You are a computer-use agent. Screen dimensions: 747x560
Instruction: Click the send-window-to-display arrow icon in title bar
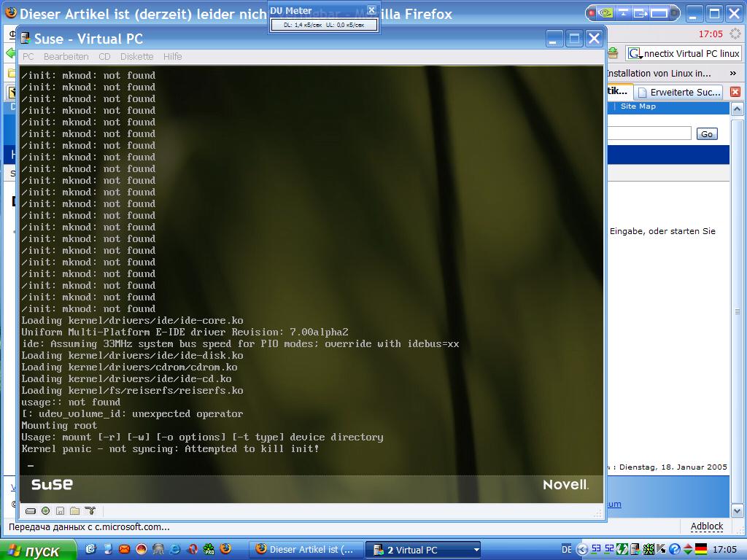tap(640, 13)
